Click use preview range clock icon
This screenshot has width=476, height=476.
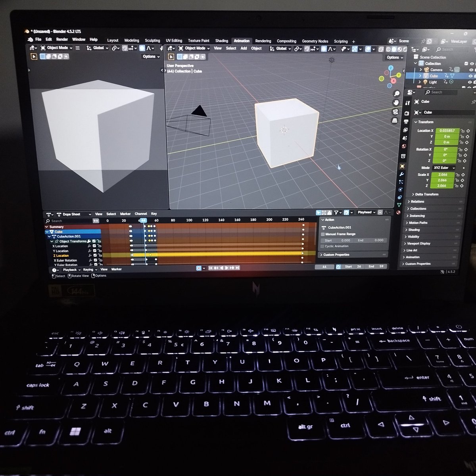tap(338, 267)
